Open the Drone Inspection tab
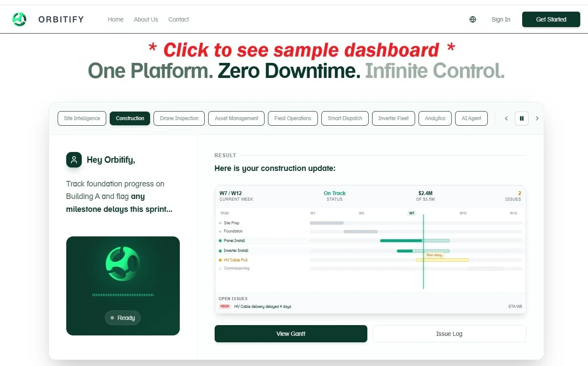Viewport: 588px width, 366px height. pyautogui.click(x=179, y=118)
